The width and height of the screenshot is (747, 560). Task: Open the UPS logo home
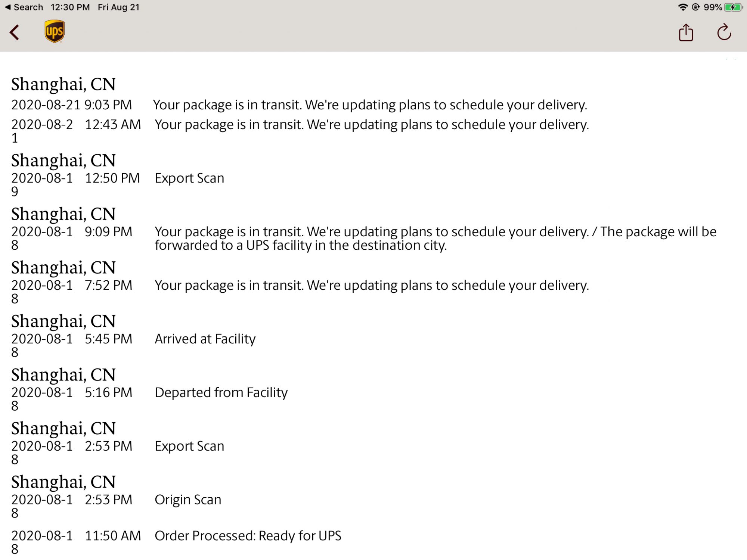click(55, 31)
